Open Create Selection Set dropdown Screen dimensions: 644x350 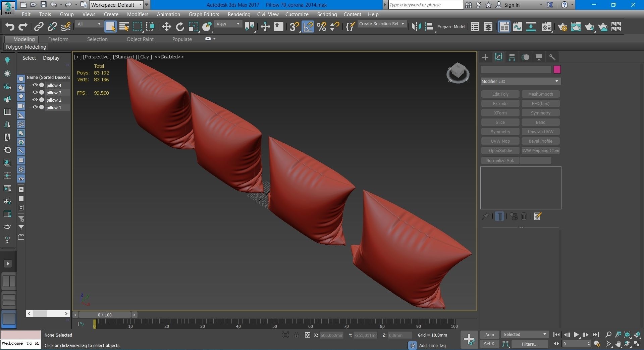coord(382,24)
